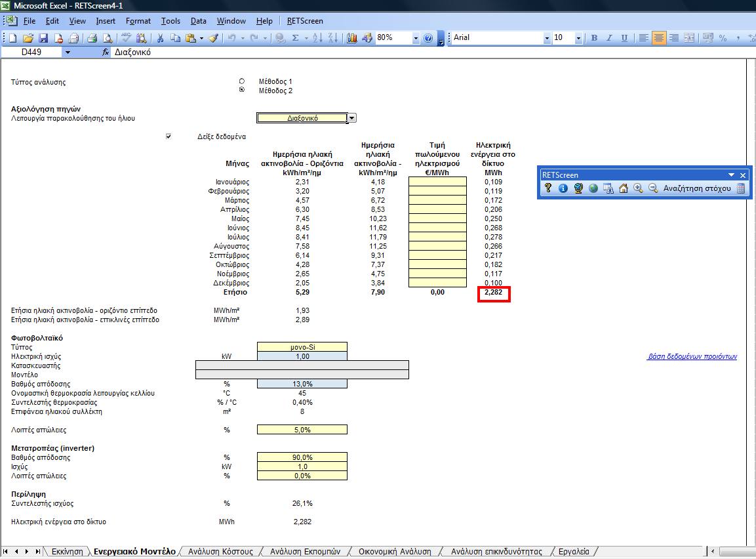This screenshot has width=756, height=559.
Task: Open the RETScreen toolbar options arrow
Action: pyautogui.click(x=731, y=175)
